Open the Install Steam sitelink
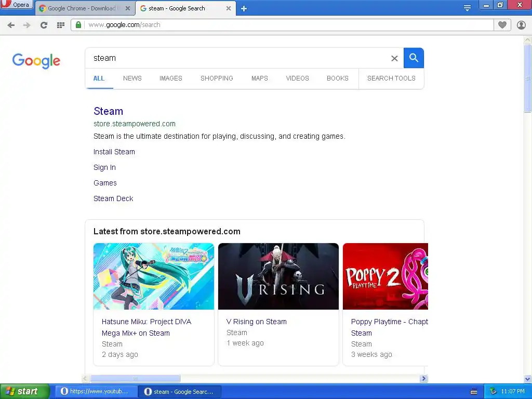The height and width of the screenshot is (399, 532). tap(114, 152)
